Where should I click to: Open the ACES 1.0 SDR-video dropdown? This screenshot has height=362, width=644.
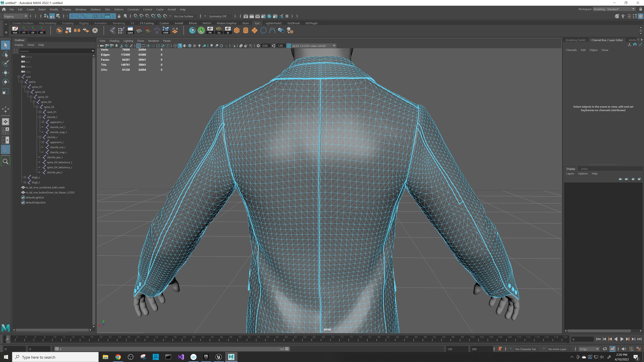coord(334,46)
